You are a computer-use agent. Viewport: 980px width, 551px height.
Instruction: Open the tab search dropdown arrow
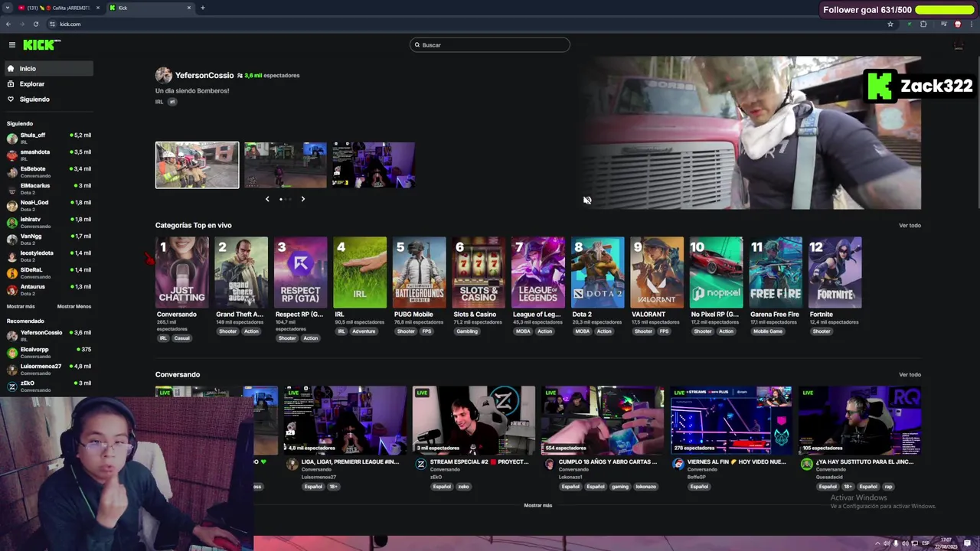pos(7,8)
